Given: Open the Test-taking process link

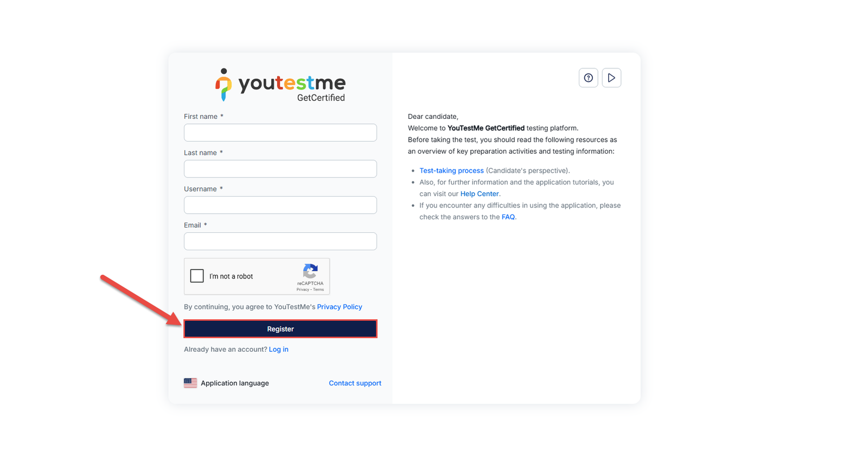Looking at the screenshot, I should pyautogui.click(x=451, y=171).
